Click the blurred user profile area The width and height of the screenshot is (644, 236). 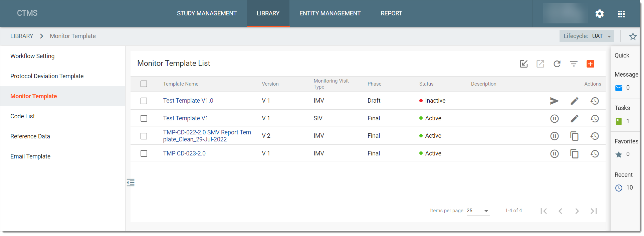566,13
